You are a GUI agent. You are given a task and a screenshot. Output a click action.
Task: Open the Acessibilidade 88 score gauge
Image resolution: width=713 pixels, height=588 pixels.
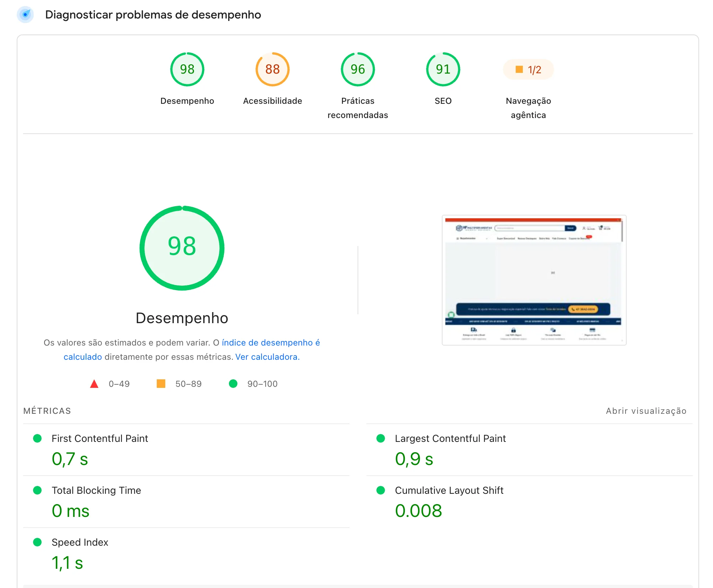click(x=272, y=69)
